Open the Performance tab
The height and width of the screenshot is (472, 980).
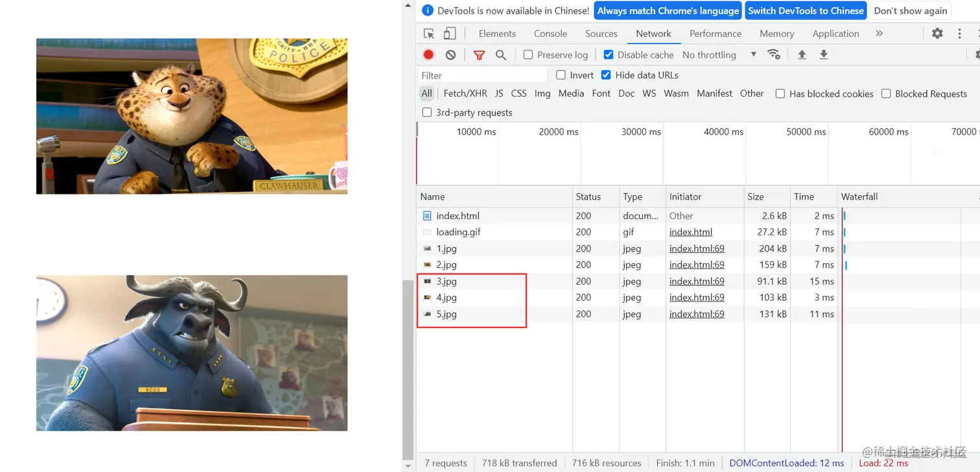[716, 34]
